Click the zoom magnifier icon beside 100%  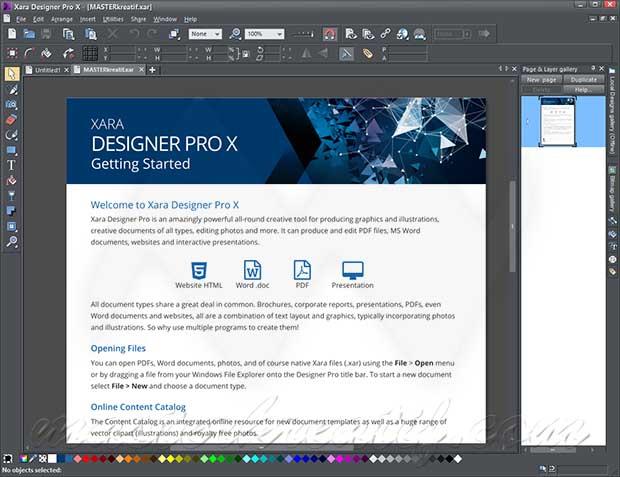pos(235,34)
